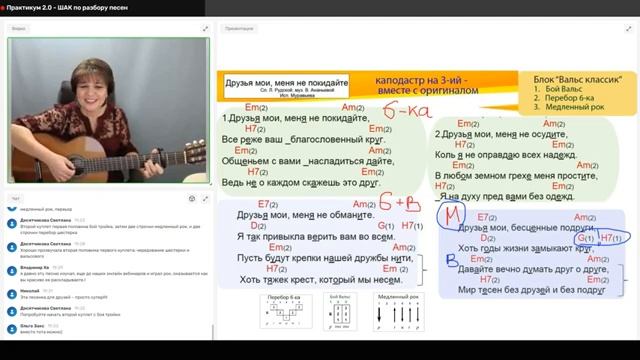Viewport: 640px width, 360px height.
Task: Click the chat scrollbar handle
Action: (213, 332)
